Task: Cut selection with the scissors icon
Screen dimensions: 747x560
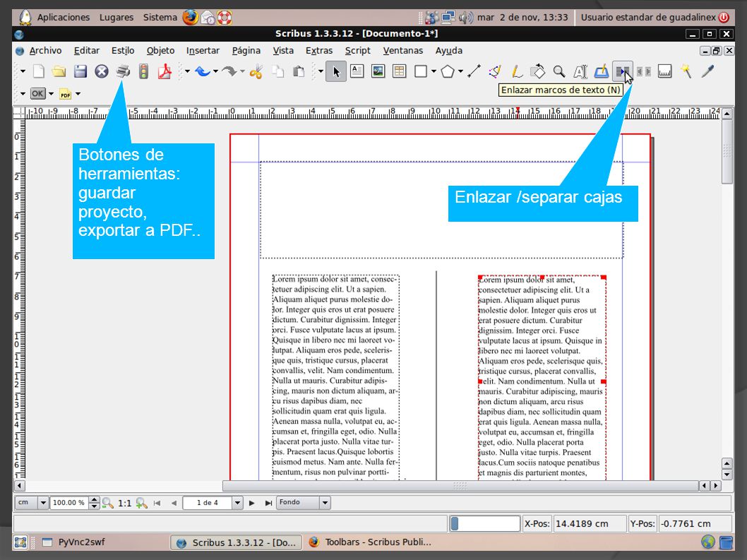Action: (256, 71)
